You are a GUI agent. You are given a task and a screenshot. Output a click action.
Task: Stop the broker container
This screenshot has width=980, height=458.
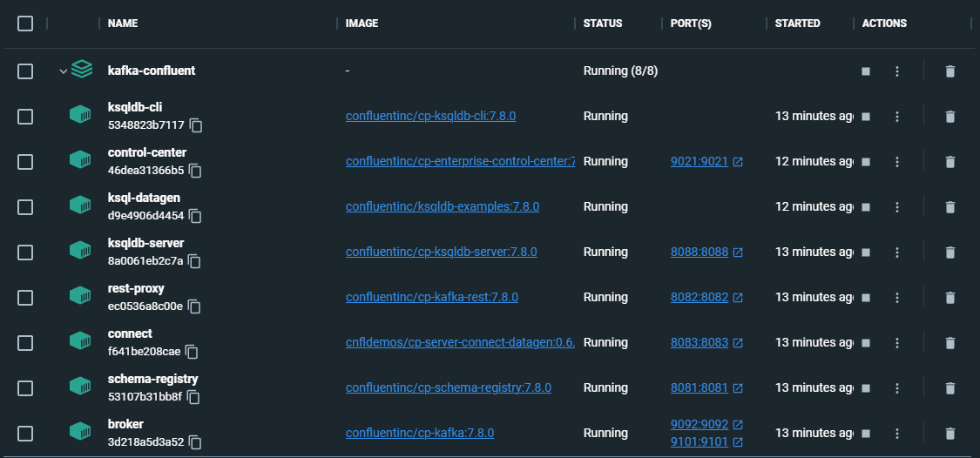866,433
